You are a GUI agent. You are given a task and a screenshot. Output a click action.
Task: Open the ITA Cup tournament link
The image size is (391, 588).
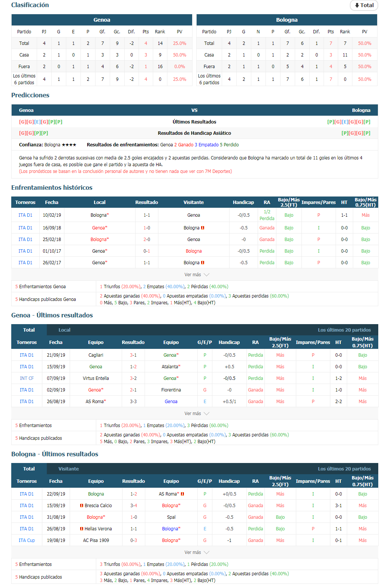click(x=27, y=540)
